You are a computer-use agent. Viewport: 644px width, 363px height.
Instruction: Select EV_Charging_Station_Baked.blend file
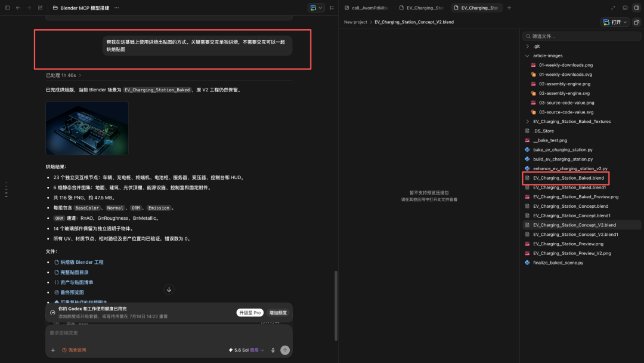[568, 178]
